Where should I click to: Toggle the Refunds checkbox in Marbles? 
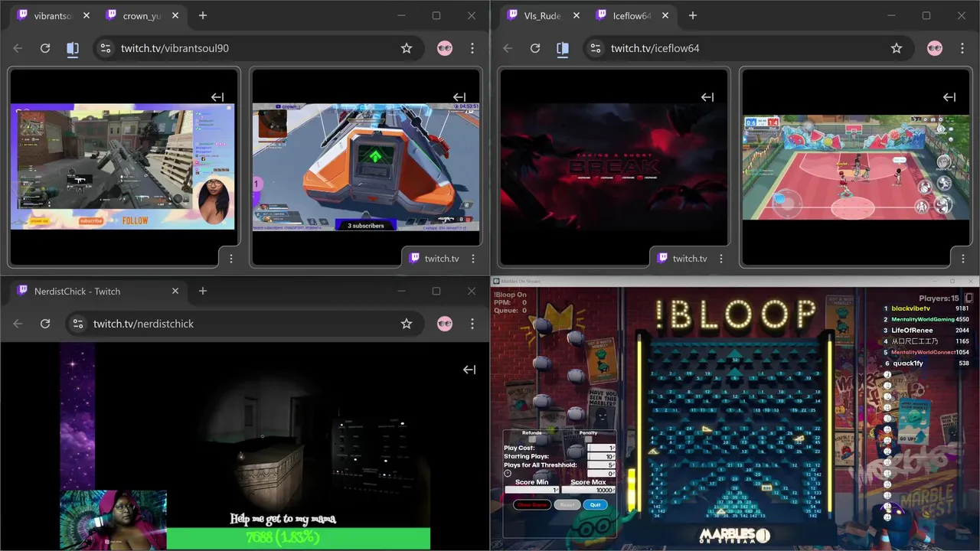click(532, 439)
